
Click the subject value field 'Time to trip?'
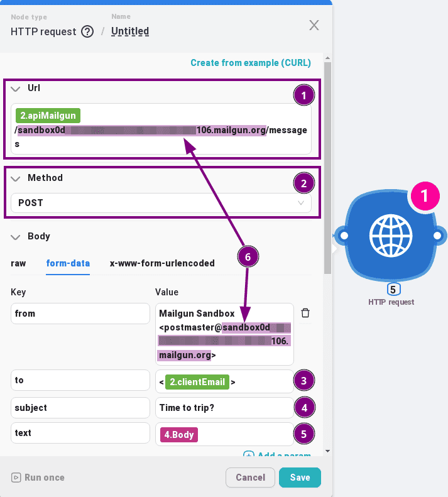pyautogui.click(x=224, y=408)
